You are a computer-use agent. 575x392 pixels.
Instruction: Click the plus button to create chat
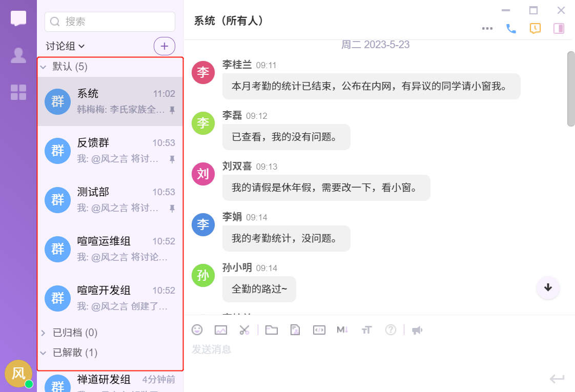[x=165, y=46]
